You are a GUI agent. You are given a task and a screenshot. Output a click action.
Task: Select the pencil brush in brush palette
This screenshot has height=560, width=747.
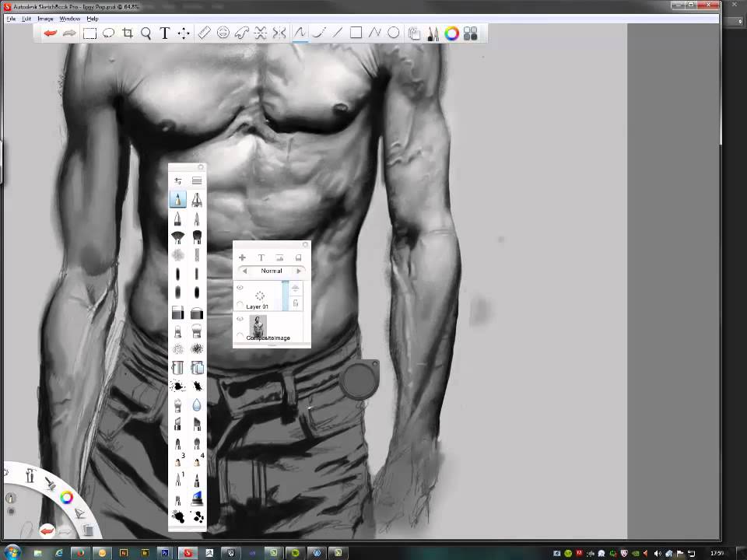(177, 200)
